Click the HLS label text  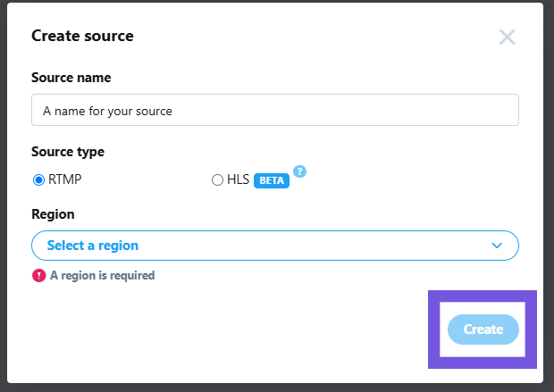coord(238,180)
